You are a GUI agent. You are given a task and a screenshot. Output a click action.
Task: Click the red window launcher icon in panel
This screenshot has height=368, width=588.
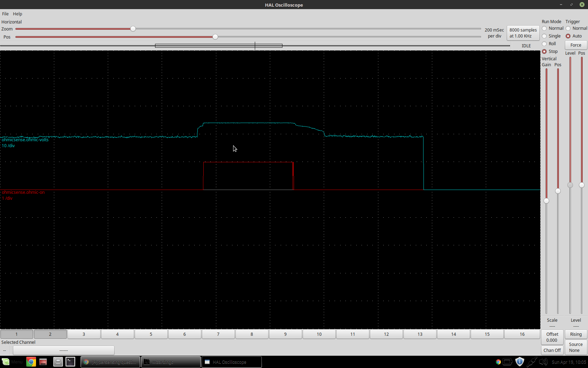coord(43,362)
